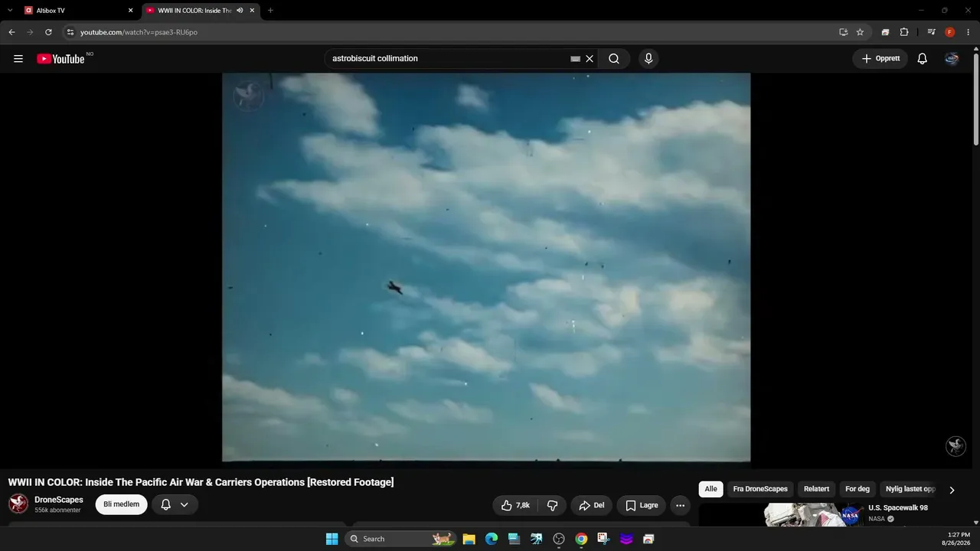Open Chrome extensions puzzle icon
Image resolution: width=980 pixels, height=551 pixels.
(904, 32)
